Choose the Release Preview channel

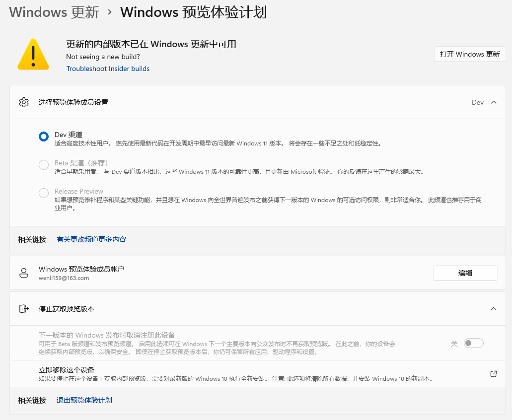point(44,194)
